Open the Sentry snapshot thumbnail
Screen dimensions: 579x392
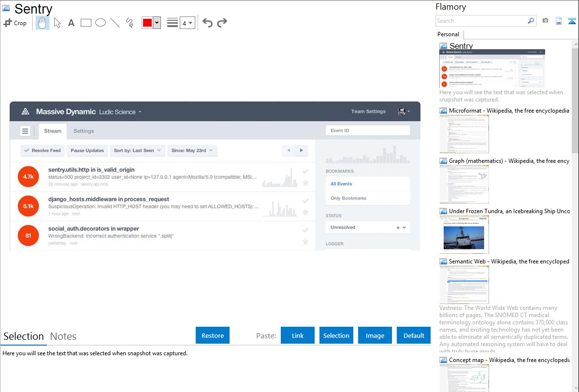click(492, 68)
